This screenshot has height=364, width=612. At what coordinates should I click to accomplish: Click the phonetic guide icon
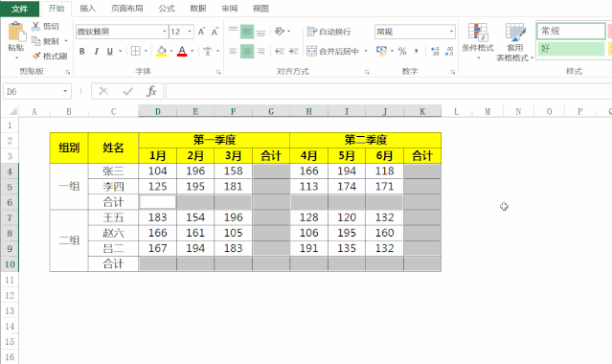click(207, 51)
